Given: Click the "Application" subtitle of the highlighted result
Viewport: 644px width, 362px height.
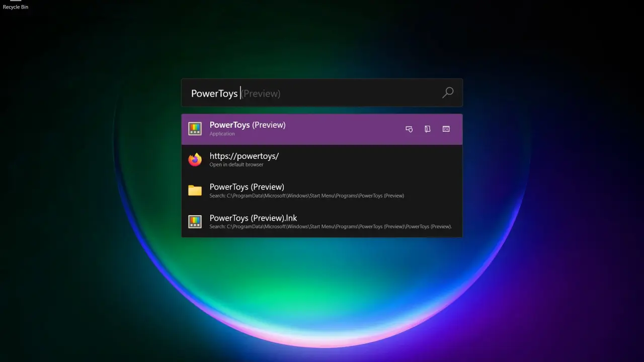Looking at the screenshot, I should pos(222,134).
